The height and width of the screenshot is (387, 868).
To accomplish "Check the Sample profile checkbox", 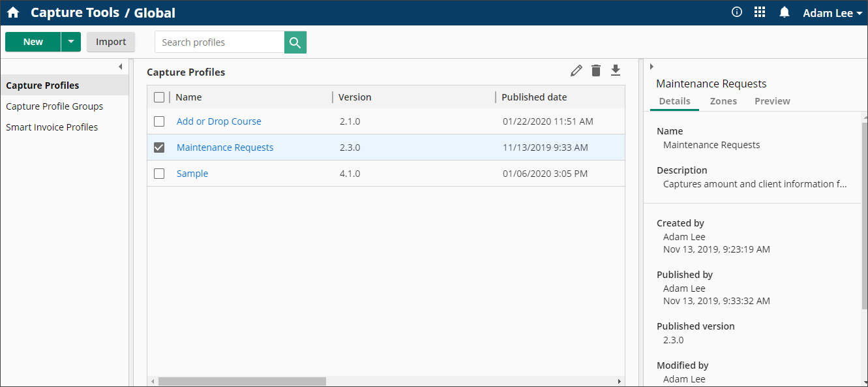I will [159, 173].
